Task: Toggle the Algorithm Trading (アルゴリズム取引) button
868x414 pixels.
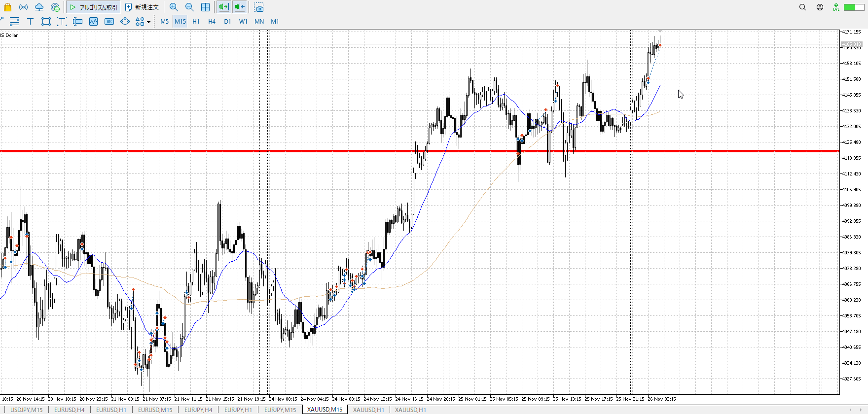Action: coord(94,7)
